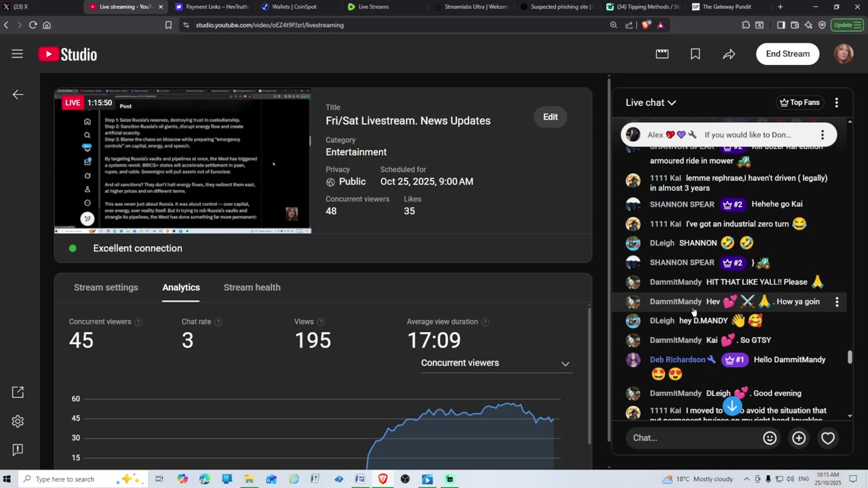Open the clapperboard create clip icon
Image resolution: width=868 pixels, height=488 pixels.
tap(663, 54)
